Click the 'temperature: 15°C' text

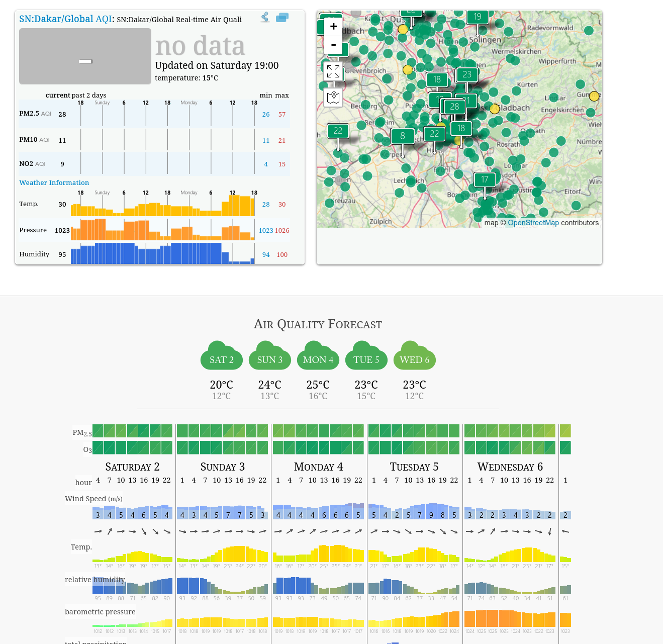[186, 78]
